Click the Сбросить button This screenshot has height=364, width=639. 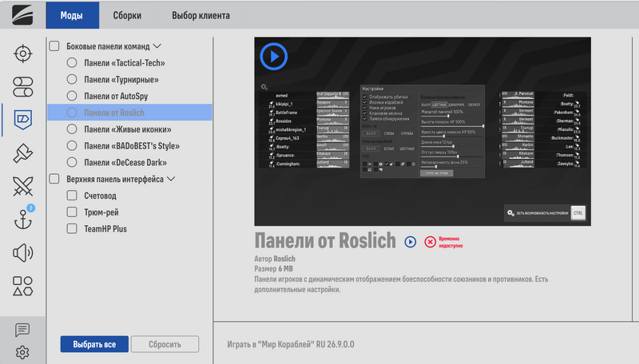coord(165,344)
